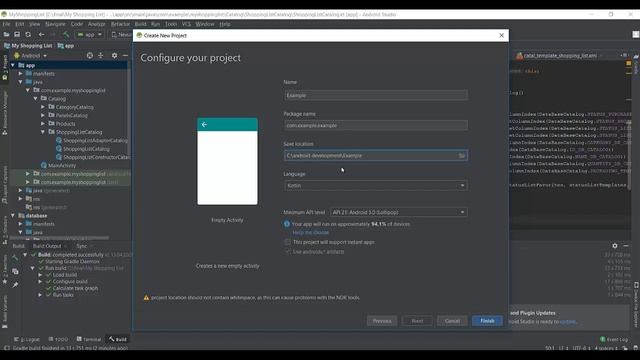Switch to the Sync tab in Build window
The height and width of the screenshot is (360, 640).
82,246
